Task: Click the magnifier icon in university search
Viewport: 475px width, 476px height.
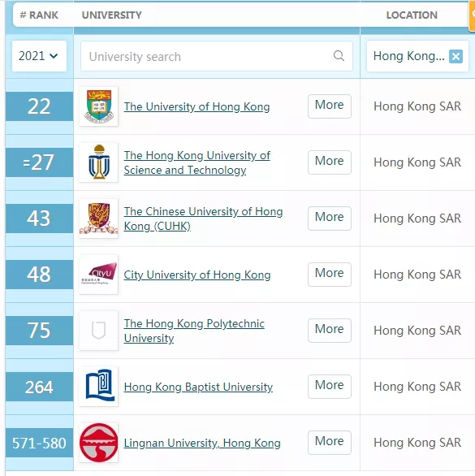Action: [339, 56]
